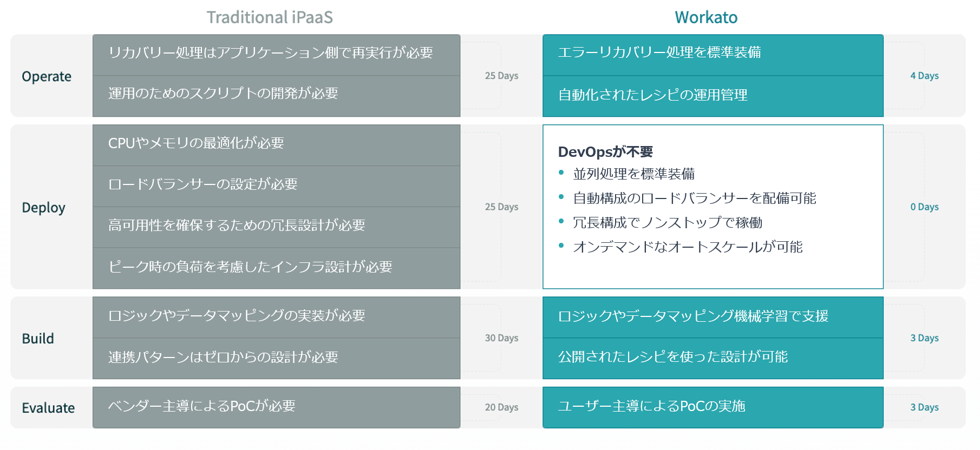Click '3 Days' in the Evaluate row
Image resolution: width=980 pixels, height=450 pixels.
tap(924, 407)
